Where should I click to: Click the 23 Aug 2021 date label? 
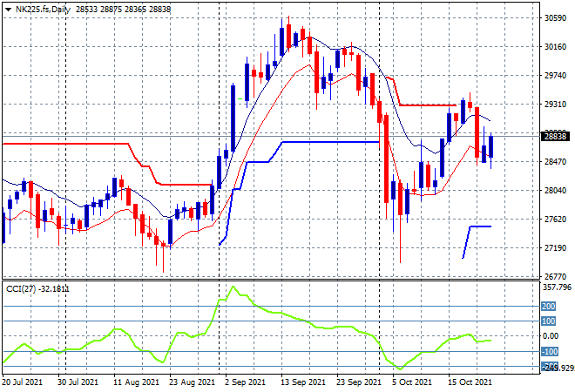192,382
